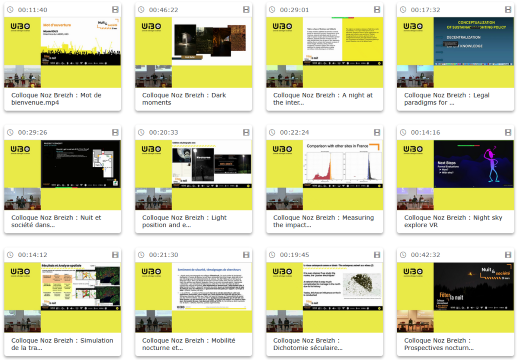Click the clock icon beside 00:11:40

point(10,10)
